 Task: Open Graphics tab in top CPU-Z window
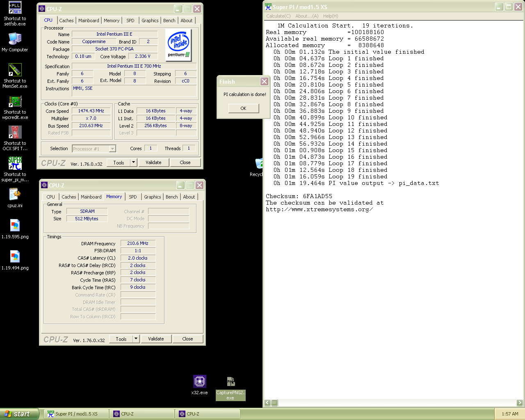coord(150,21)
